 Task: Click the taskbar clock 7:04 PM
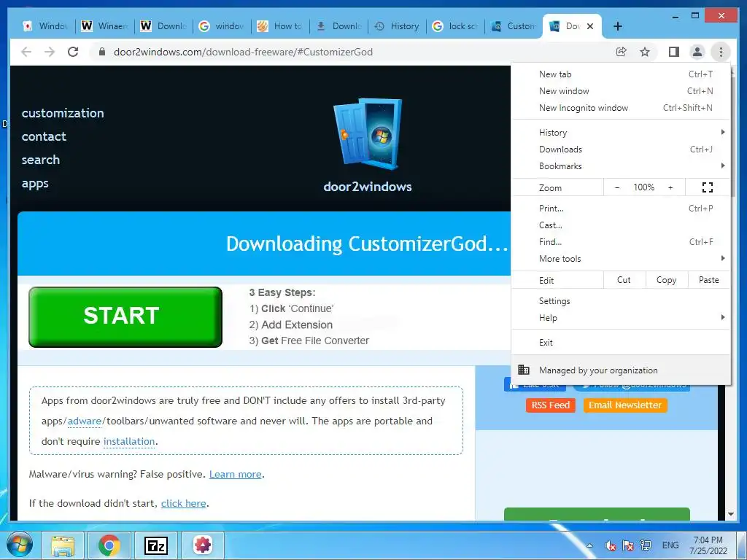(708, 545)
